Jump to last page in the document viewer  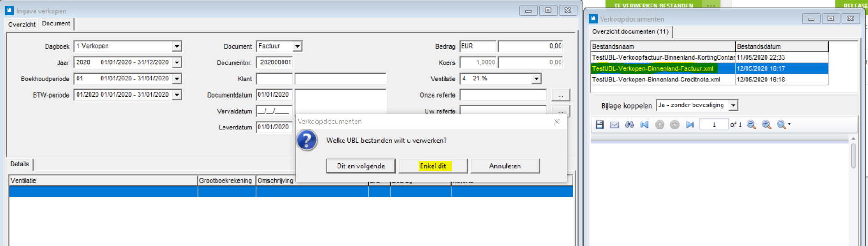(x=690, y=124)
